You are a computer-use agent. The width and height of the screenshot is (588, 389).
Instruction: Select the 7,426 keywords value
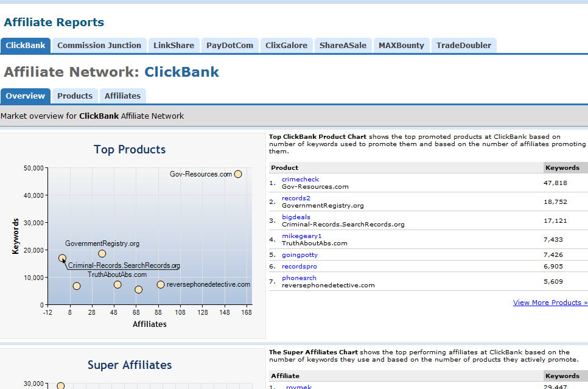pyautogui.click(x=553, y=254)
